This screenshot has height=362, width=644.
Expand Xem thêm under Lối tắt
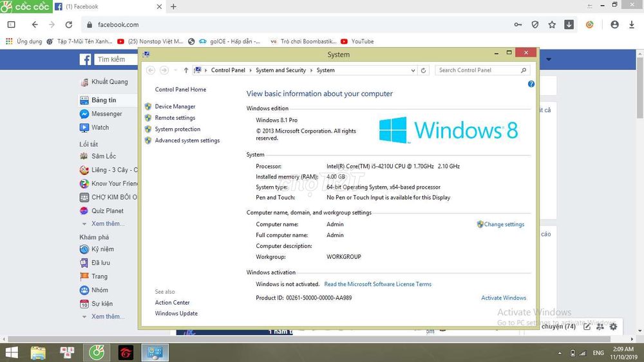108,224
